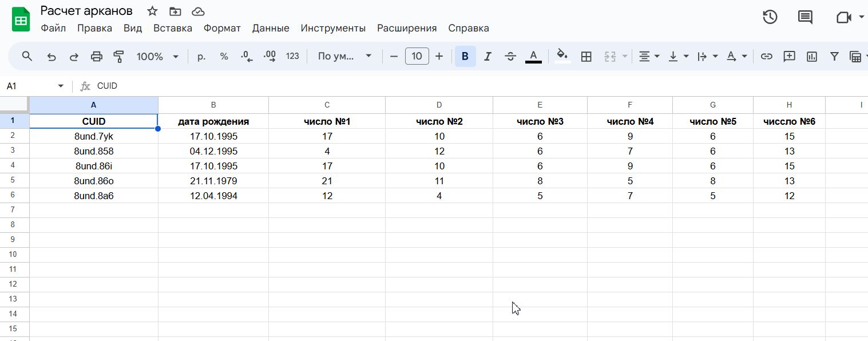Open the Вставка menu
This screenshot has height=341, width=868.
(172, 28)
